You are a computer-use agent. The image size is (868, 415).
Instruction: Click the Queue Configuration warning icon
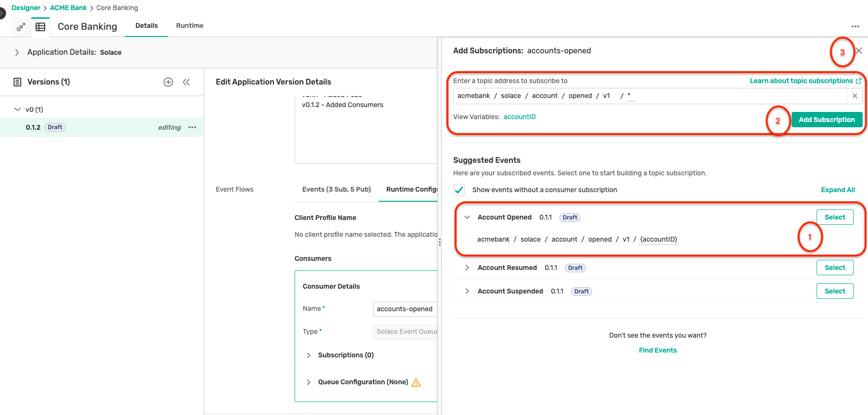[416, 382]
